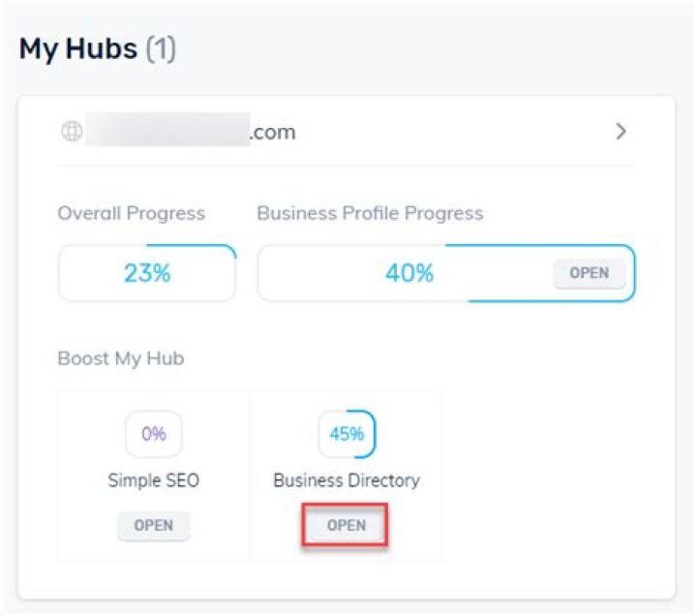Click the hub count (1) indicator

[x=161, y=48]
